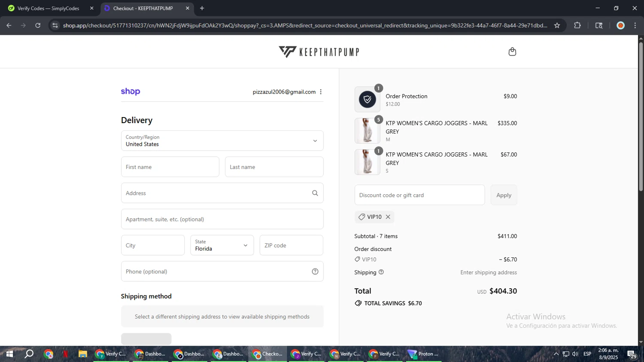644x362 pixels.
Task: Open the volume control in the tray
Action: click(x=575, y=354)
